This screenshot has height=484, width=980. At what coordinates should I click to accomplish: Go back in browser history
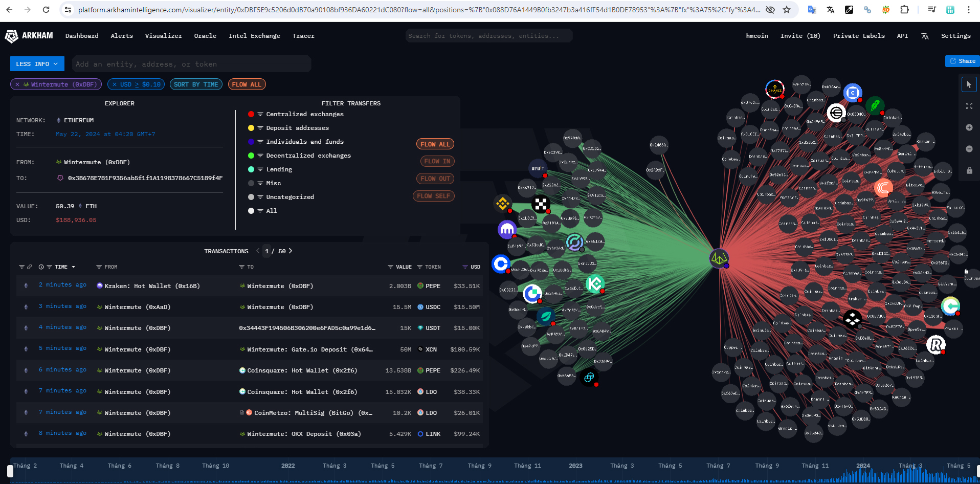[10, 10]
